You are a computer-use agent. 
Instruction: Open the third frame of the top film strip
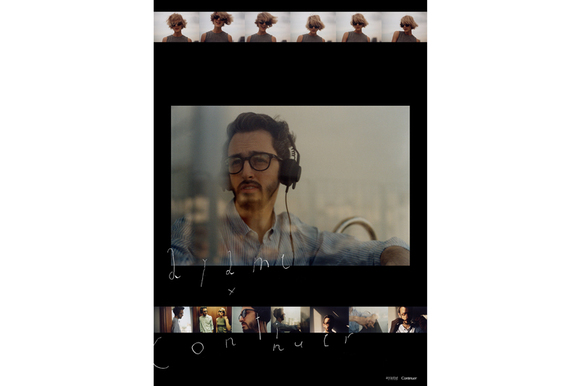(267, 27)
